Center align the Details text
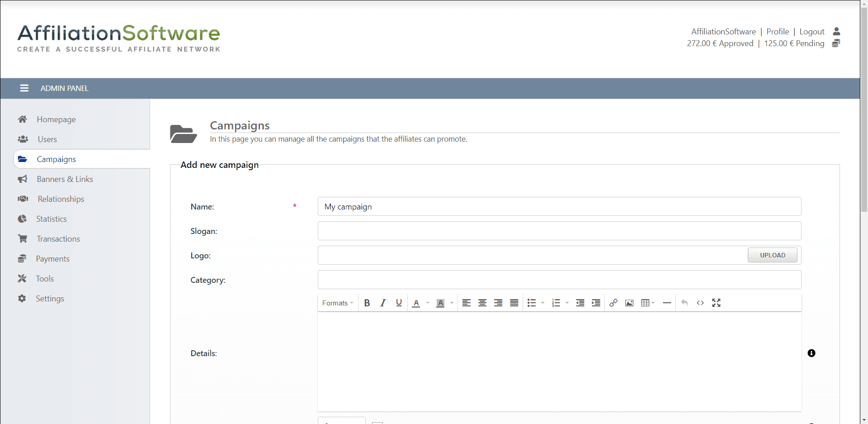868x424 pixels. click(482, 303)
